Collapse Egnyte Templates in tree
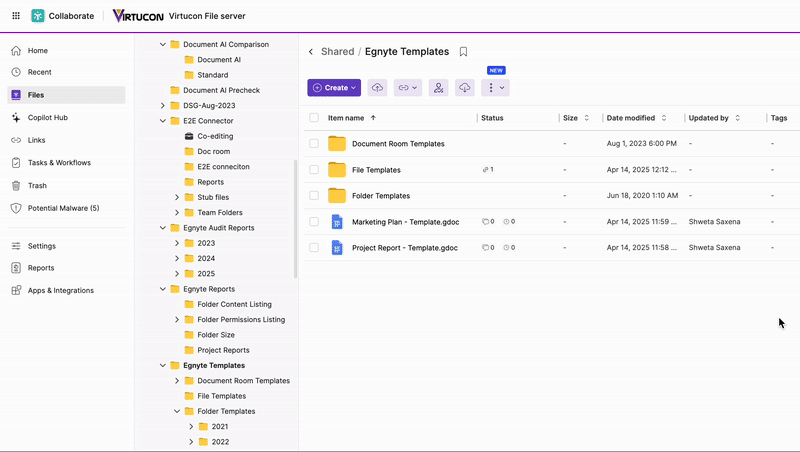 163,366
